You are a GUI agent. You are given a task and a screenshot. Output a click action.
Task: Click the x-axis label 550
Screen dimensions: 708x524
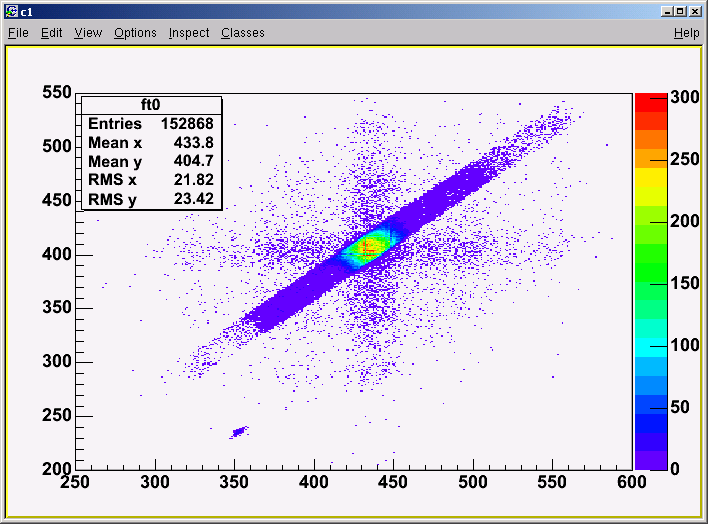point(552,482)
